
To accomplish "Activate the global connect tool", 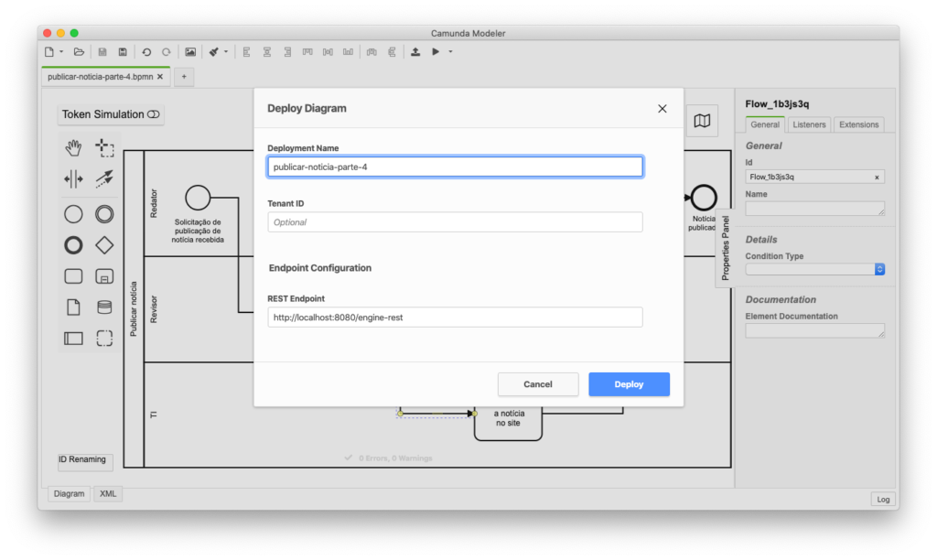I will 104,178.
